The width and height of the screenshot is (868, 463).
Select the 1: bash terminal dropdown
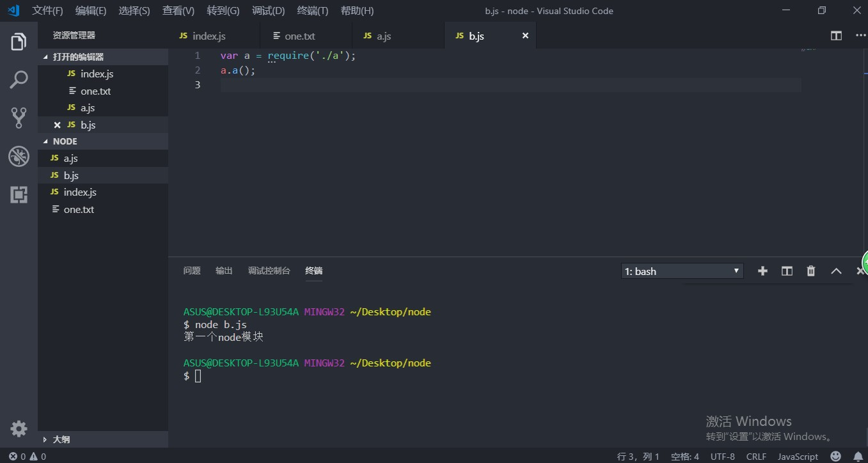coord(683,271)
